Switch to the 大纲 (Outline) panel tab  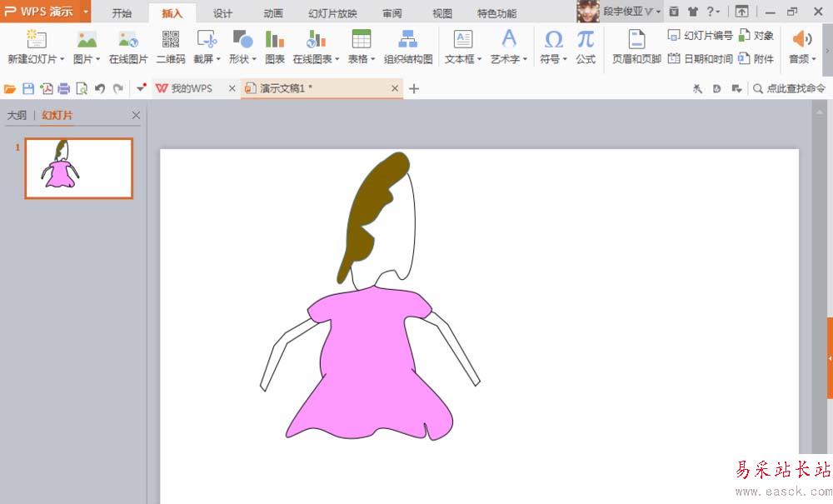17,115
